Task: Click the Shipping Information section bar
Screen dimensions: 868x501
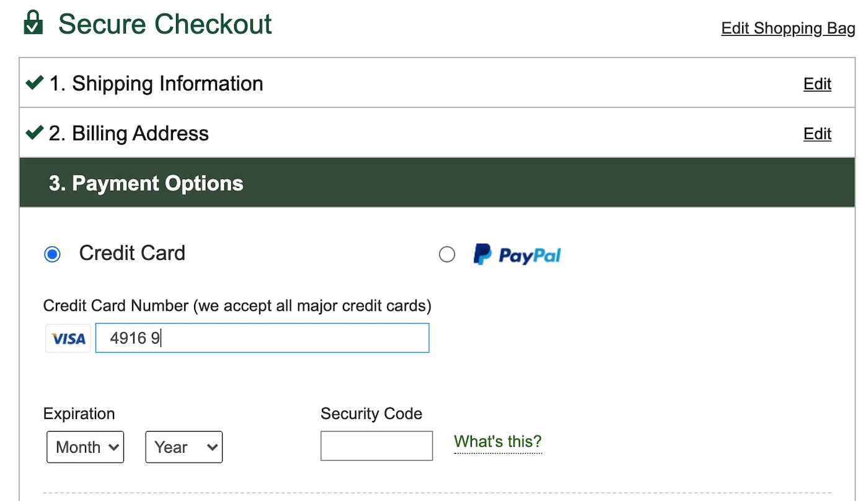Action: coord(167,83)
